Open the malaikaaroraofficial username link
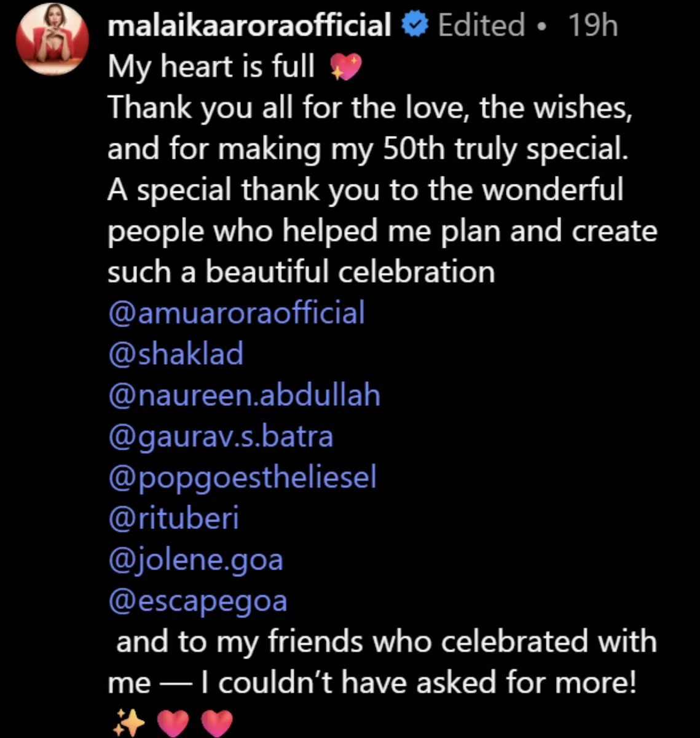700x738 pixels. (x=250, y=26)
